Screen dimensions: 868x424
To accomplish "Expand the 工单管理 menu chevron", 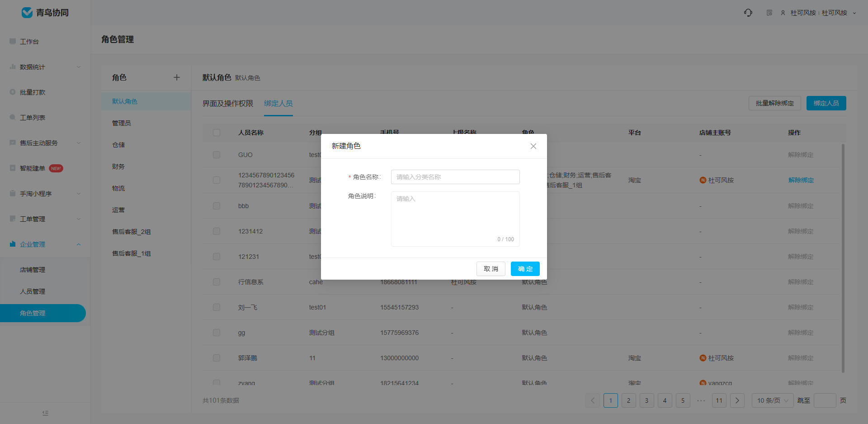I will click(x=79, y=219).
